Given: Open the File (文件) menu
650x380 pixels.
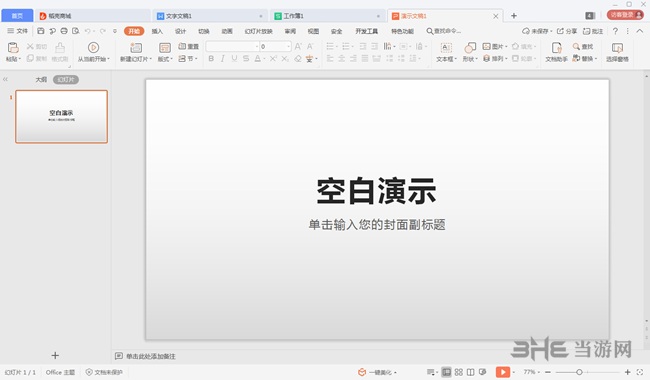Looking at the screenshot, I should pyautogui.click(x=18, y=31).
